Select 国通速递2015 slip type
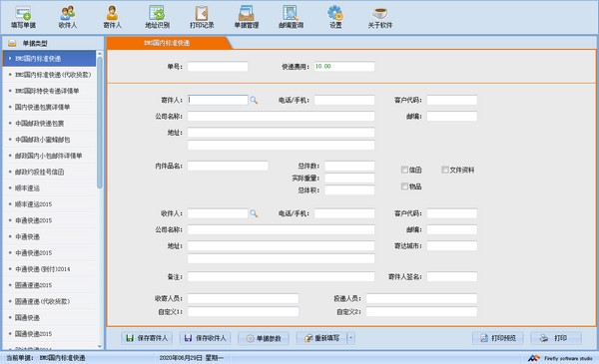The height and width of the screenshot is (364, 599). [x=49, y=285]
